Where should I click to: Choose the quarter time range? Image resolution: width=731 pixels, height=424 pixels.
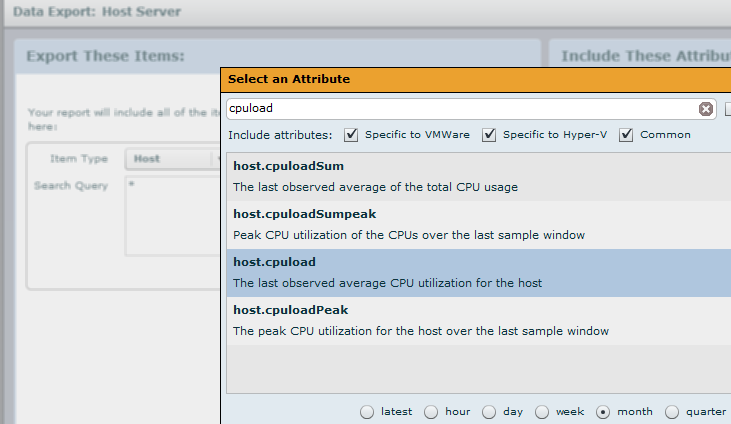[x=672, y=411]
